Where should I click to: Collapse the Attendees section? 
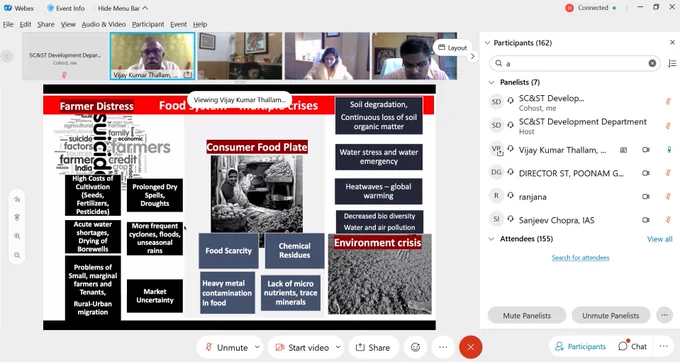tap(491, 239)
